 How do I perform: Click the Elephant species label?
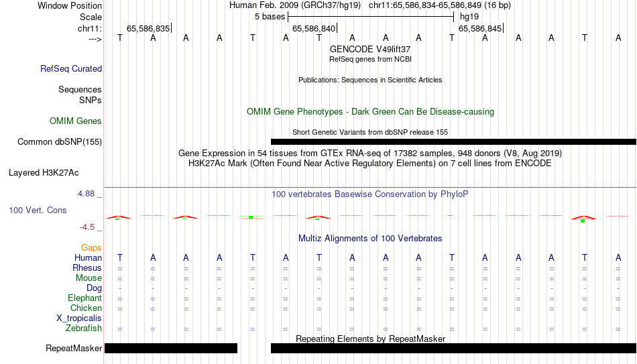(84, 298)
